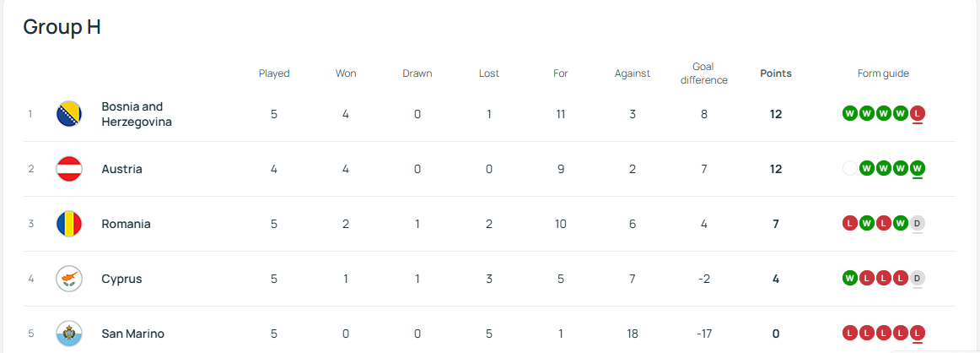The width and height of the screenshot is (980, 353).
Task: Click the Form guide column header
Action: [883, 73]
